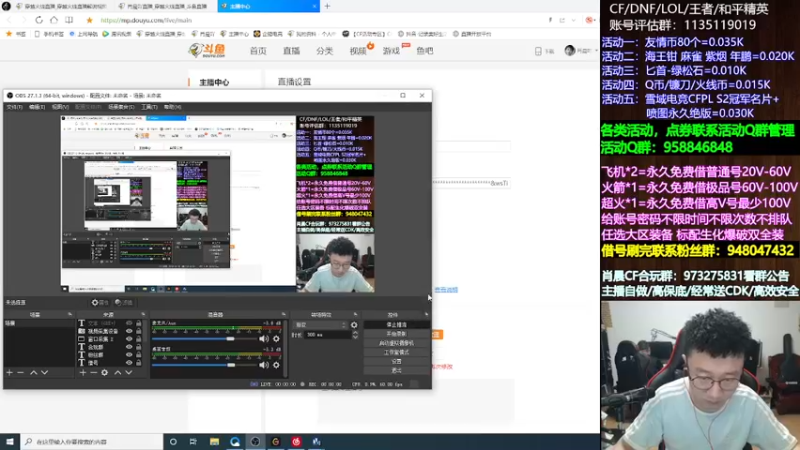This screenshot has height=450, width=800.
Task: Toggle visibility of the video capture device source
Action: pos(129,331)
